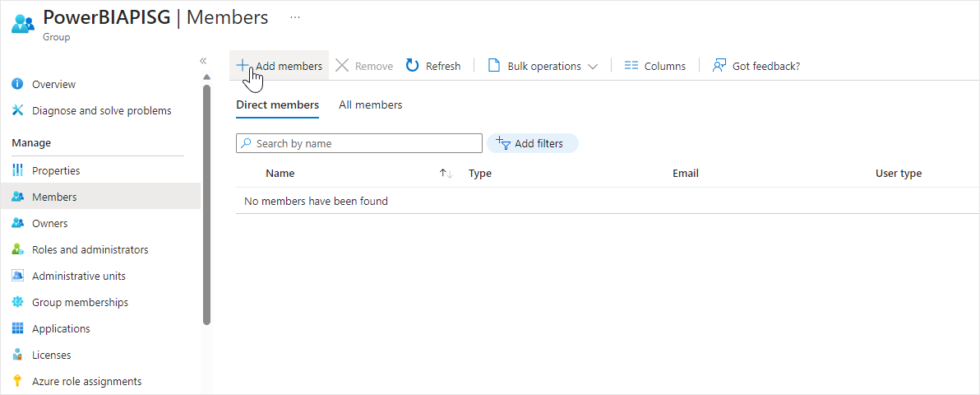Screen dimensions: 980x395
Task: Open Group memberships in the sidebar
Action: [x=80, y=303]
